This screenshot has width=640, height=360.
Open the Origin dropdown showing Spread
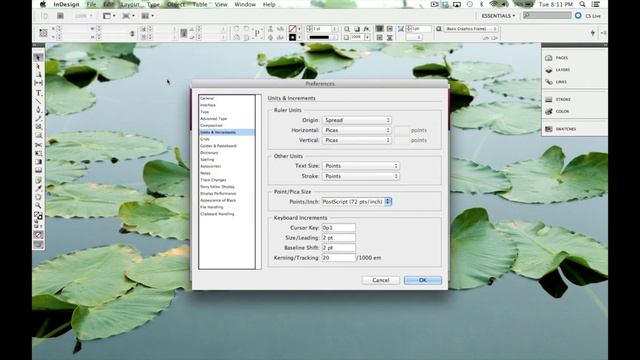click(357, 120)
